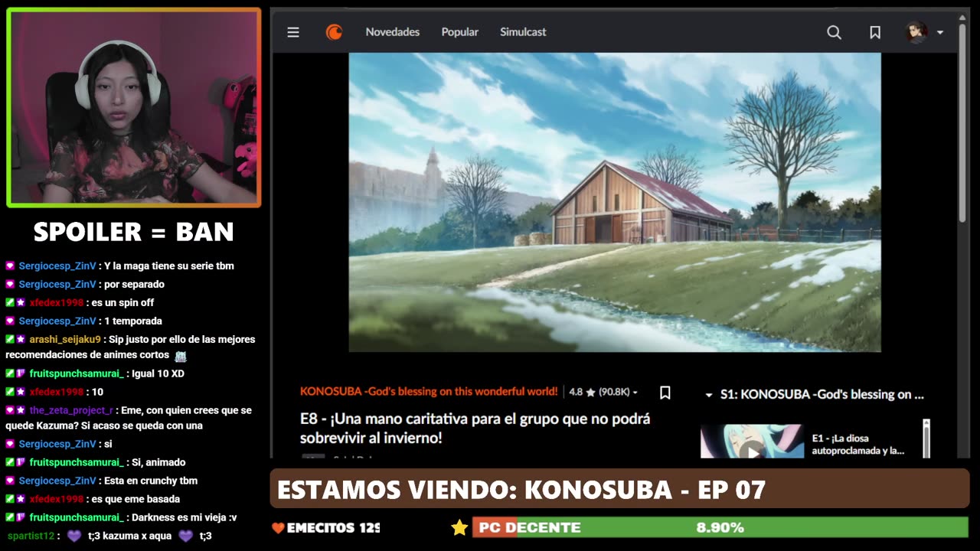Click 'Darkness es mi vieja' chat message
Viewport: 980px width, 551px height.
(x=185, y=517)
